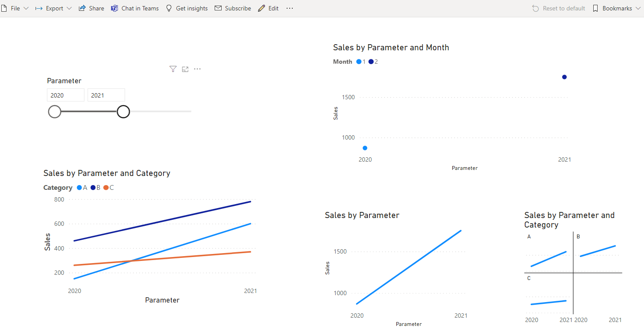Select Category B in the legend
This screenshot has height=332, width=644.
pos(95,188)
